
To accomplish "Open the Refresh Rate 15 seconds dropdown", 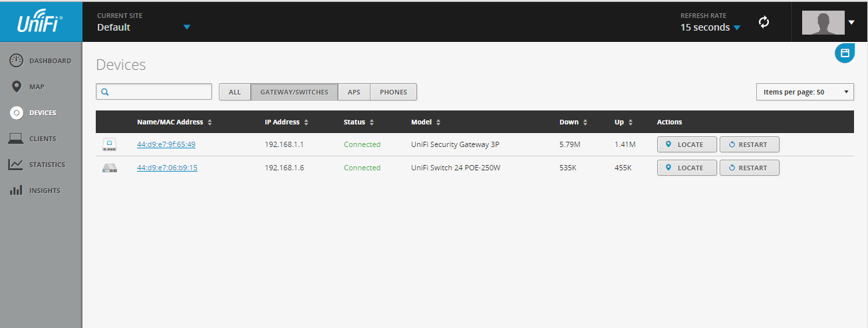I will pyautogui.click(x=710, y=27).
